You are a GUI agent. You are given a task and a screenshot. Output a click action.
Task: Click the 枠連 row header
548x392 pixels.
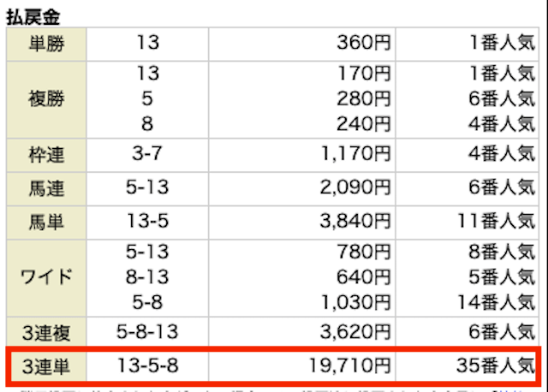tap(46, 155)
